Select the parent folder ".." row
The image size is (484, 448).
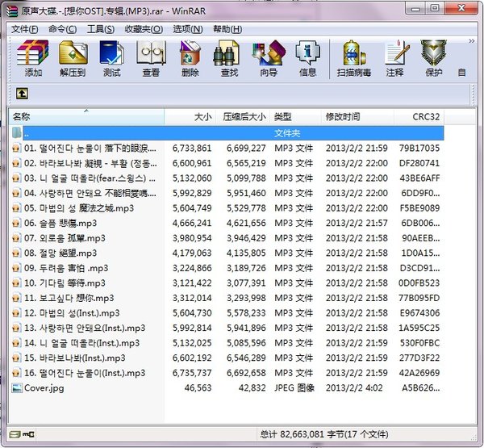click(x=227, y=133)
